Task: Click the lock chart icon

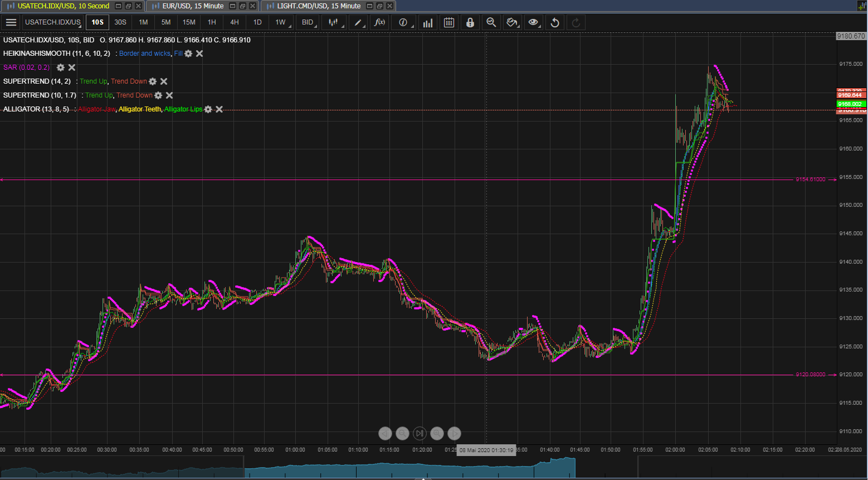Action: 470,22
